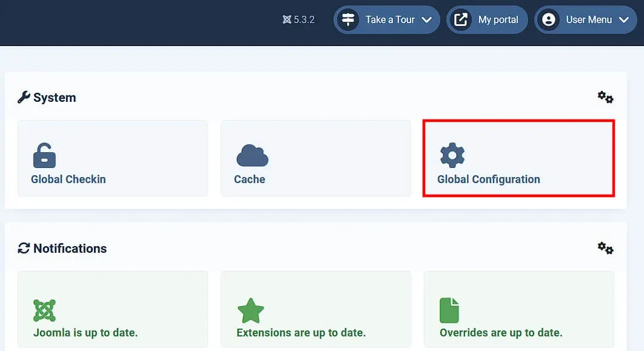
Task: Open the System panel settings gears icon
Action: [x=605, y=96]
